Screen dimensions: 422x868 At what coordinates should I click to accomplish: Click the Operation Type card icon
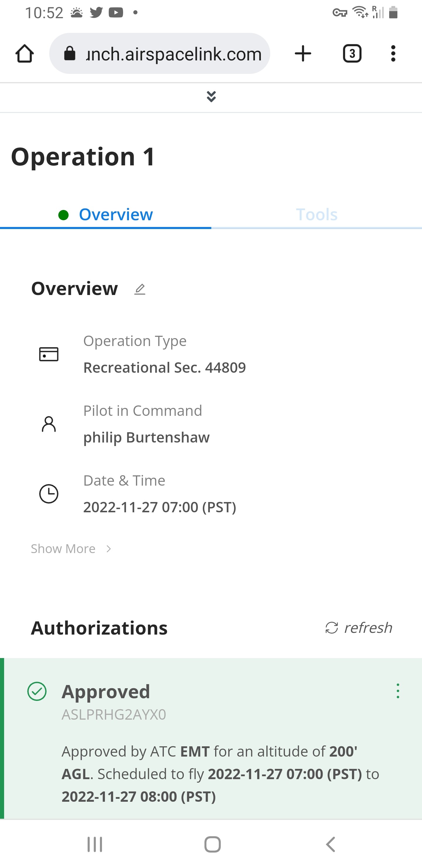point(49,354)
